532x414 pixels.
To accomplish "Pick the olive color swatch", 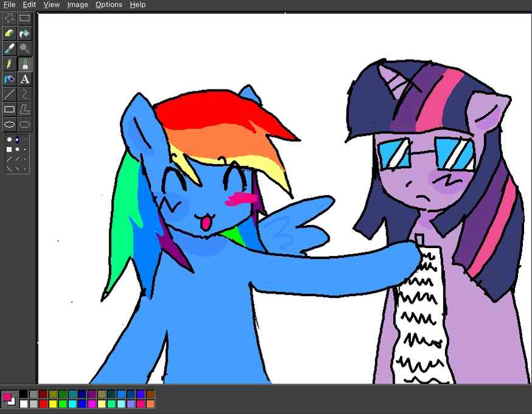I will (53, 394).
